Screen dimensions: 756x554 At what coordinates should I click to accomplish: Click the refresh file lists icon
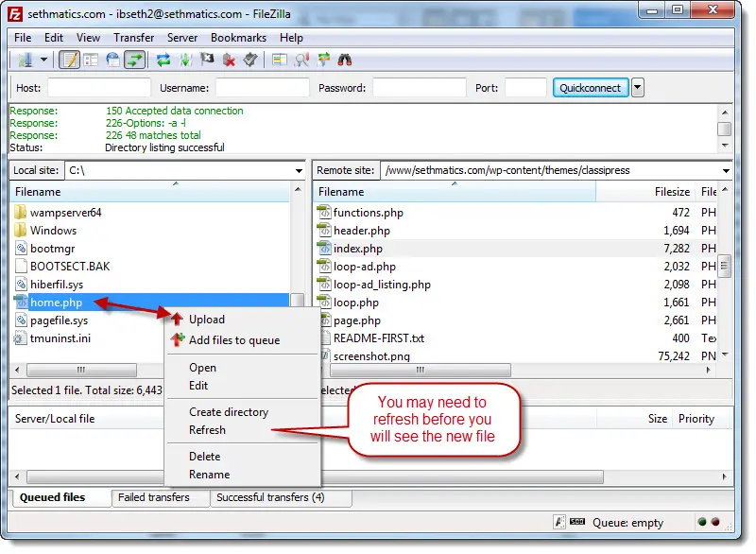[163, 60]
